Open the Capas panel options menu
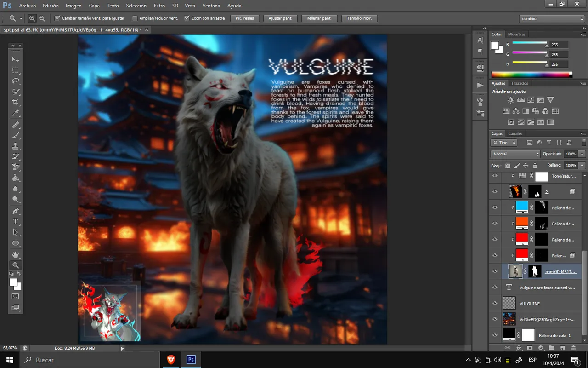This screenshot has height=368, width=588. 583,133
